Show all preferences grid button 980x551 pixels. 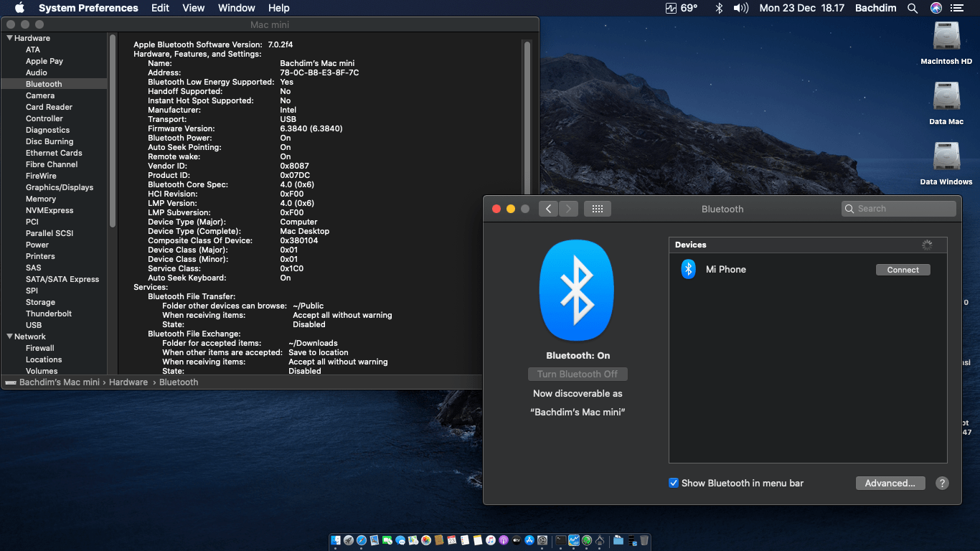[x=597, y=209]
